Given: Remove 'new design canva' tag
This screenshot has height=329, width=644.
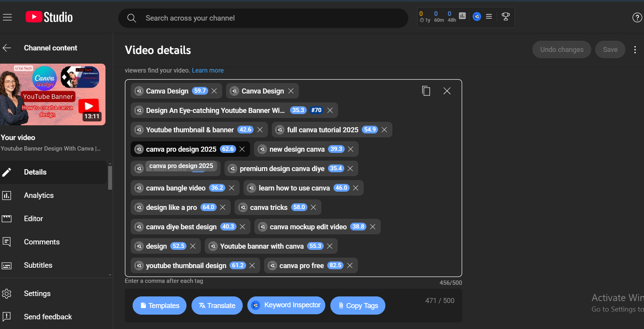Looking at the screenshot, I should (x=350, y=149).
